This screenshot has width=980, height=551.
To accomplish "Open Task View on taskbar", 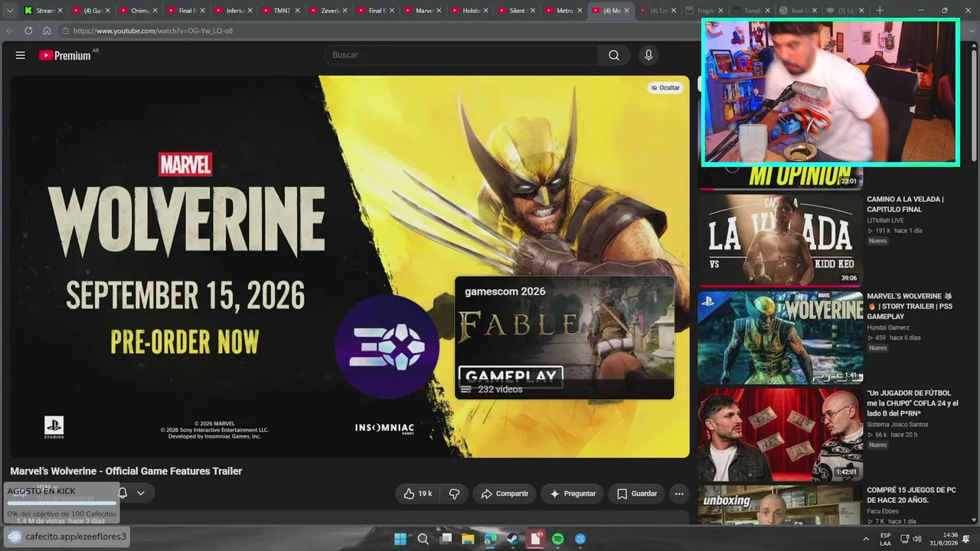I will [x=446, y=539].
